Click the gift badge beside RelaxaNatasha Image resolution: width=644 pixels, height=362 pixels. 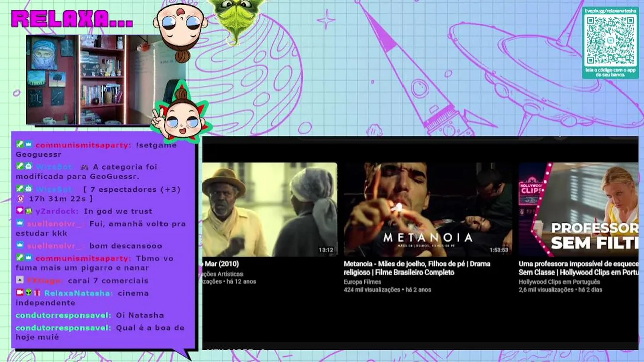click(x=37, y=293)
